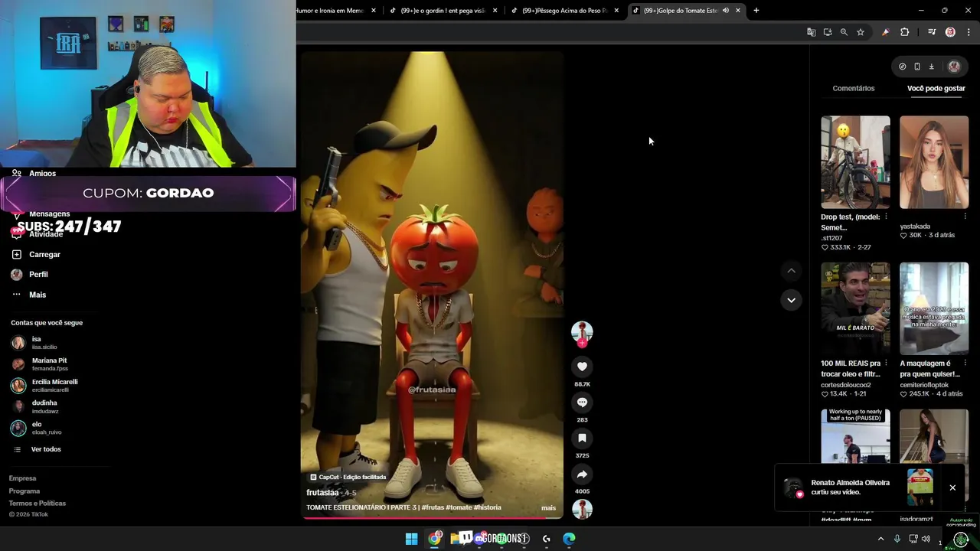Open Chrome three-dot menu
Image resolution: width=980 pixels, height=551 pixels.
click(x=969, y=32)
